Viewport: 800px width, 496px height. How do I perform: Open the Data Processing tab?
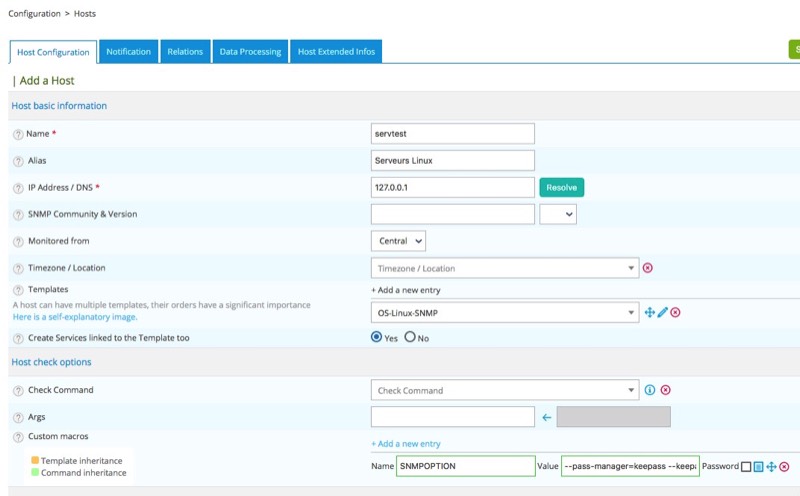[x=250, y=52]
